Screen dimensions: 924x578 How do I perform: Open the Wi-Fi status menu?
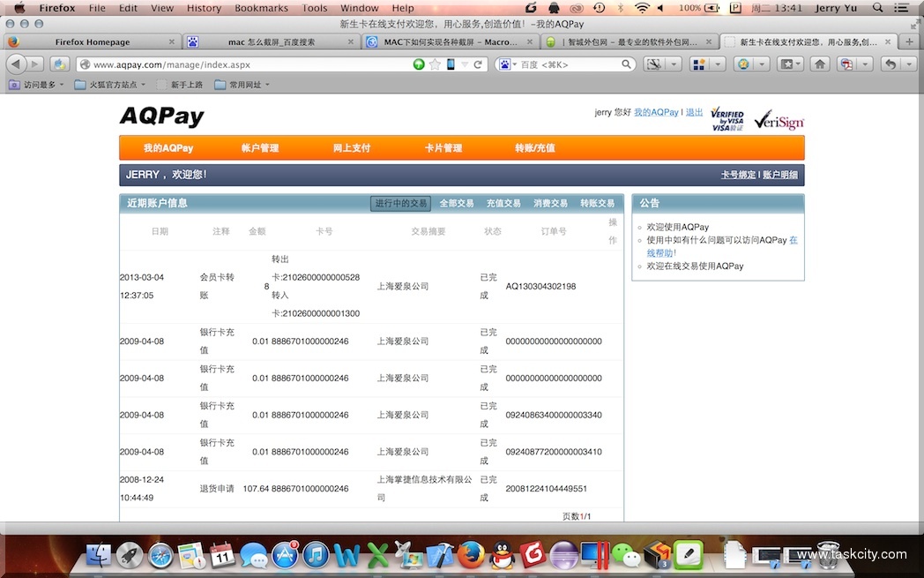[x=642, y=8]
